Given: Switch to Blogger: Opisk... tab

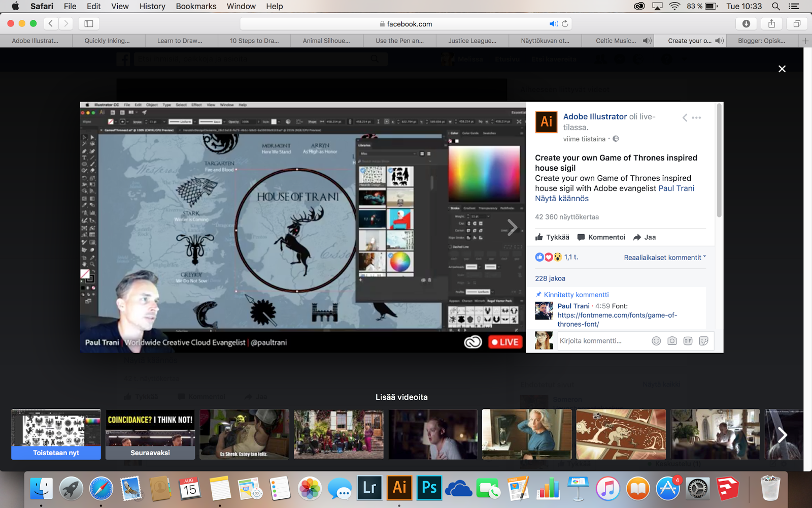Looking at the screenshot, I should click(761, 41).
